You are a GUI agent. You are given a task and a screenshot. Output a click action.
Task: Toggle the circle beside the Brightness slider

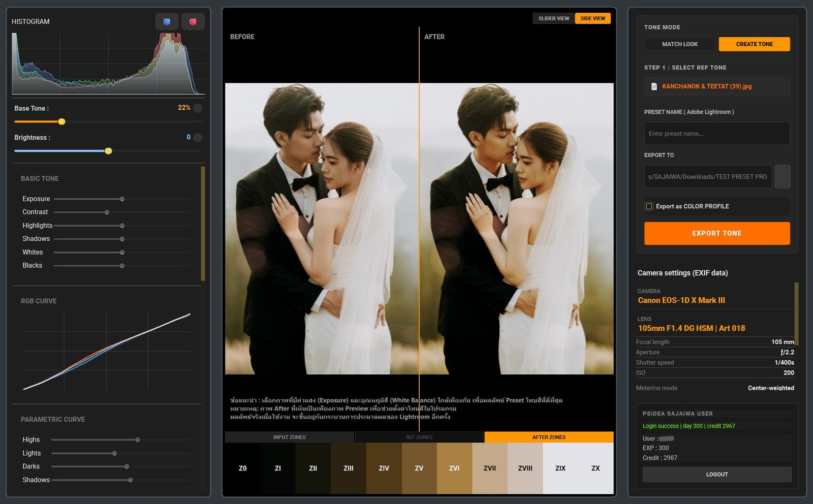(x=197, y=137)
